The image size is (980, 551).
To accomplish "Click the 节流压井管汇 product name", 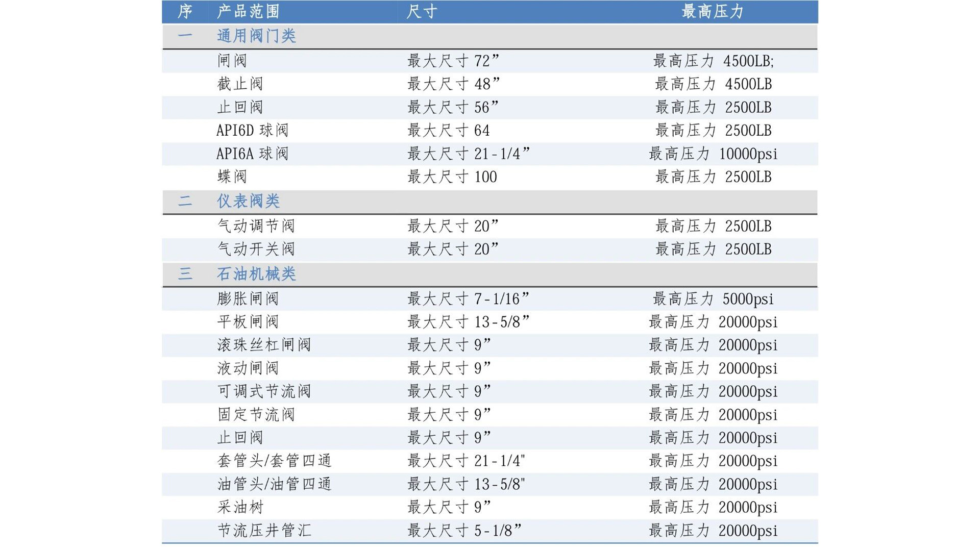I will click(x=264, y=531).
